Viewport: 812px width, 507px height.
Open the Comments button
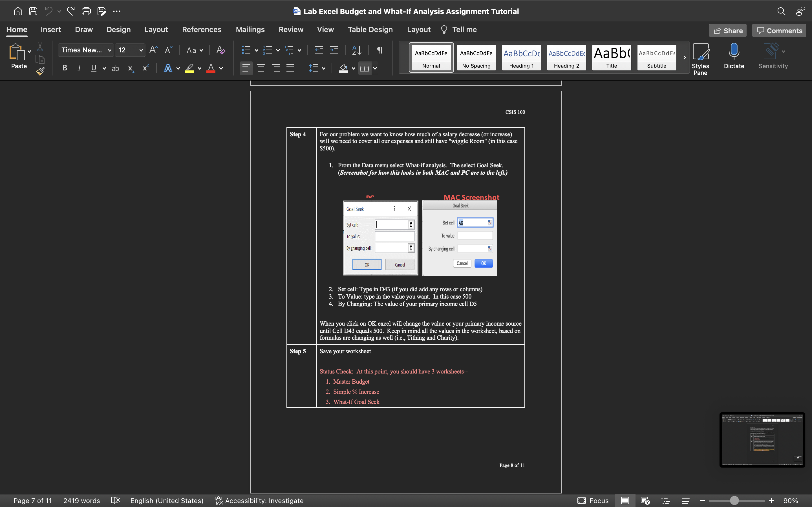click(779, 30)
